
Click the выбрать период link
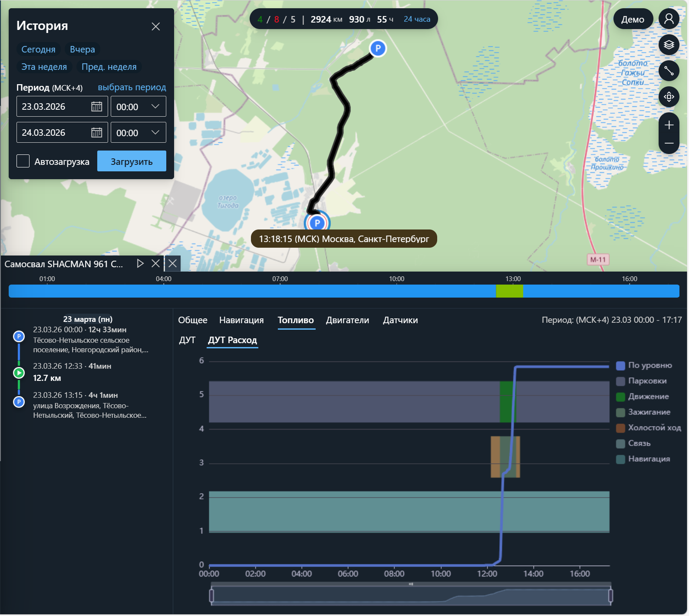coord(132,87)
